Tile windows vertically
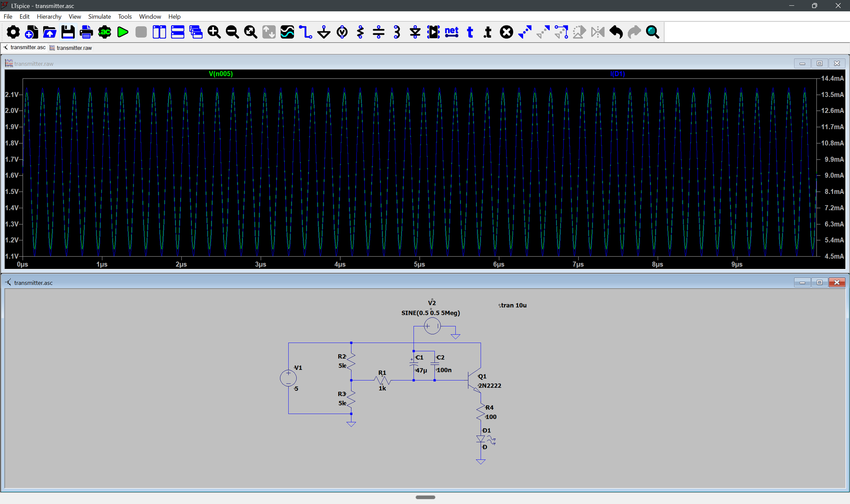The height and width of the screenshot is (504, 850). point(159,32)
